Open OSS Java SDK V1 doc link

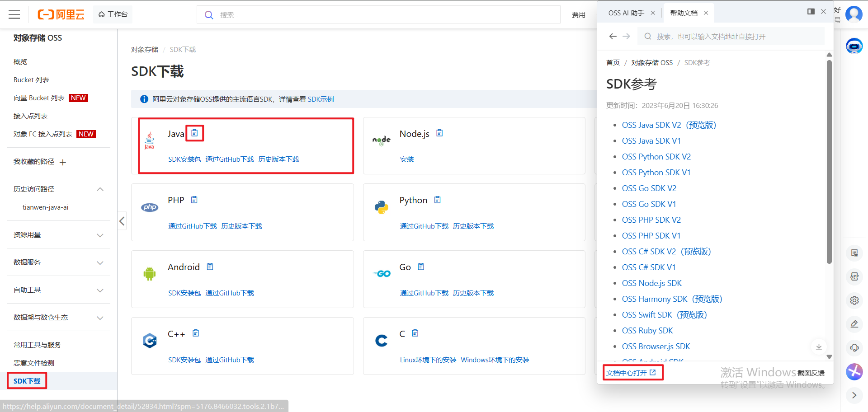point(651,140)
